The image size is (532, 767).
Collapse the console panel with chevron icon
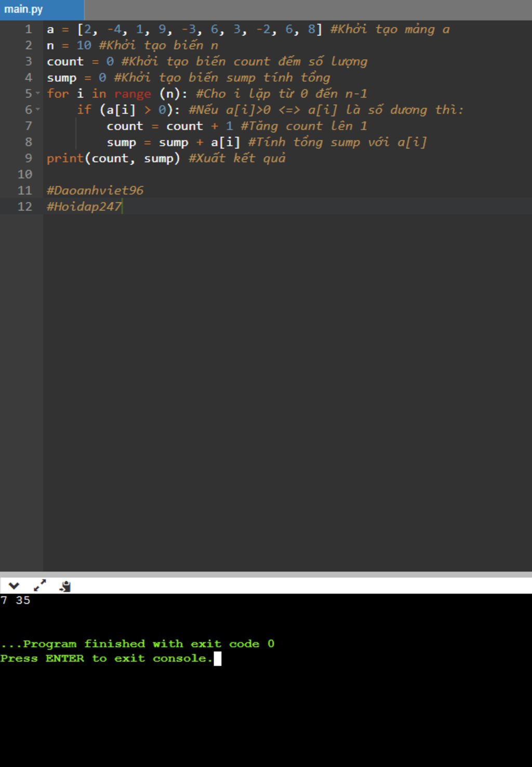click(14, 586)
